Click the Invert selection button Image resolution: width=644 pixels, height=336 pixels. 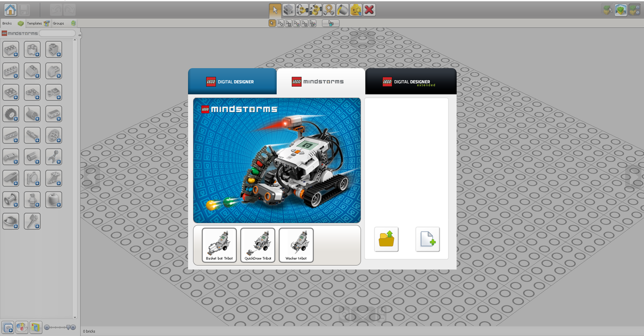pyautogui.click(x=331, y=23)
